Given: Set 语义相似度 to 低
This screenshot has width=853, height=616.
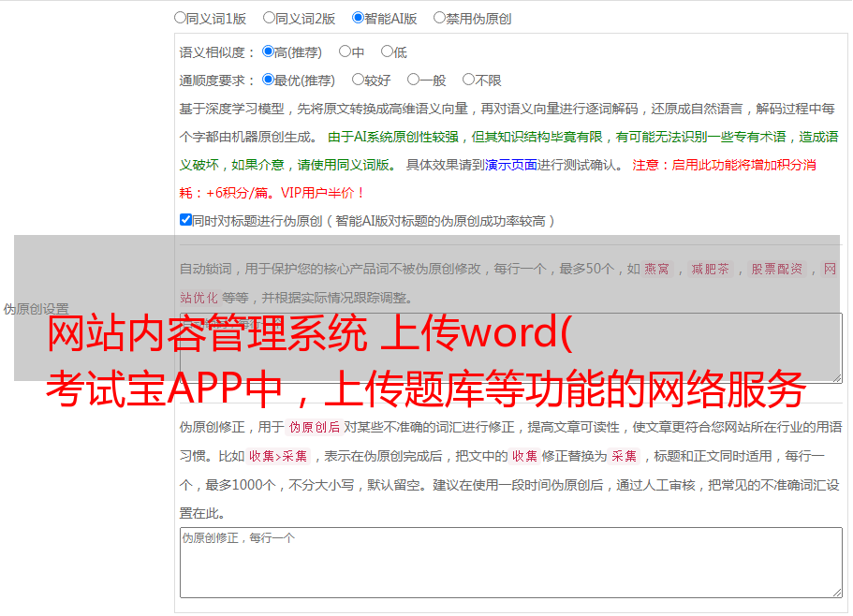Looking at the screenshot, I should click(x=387, y=51).
